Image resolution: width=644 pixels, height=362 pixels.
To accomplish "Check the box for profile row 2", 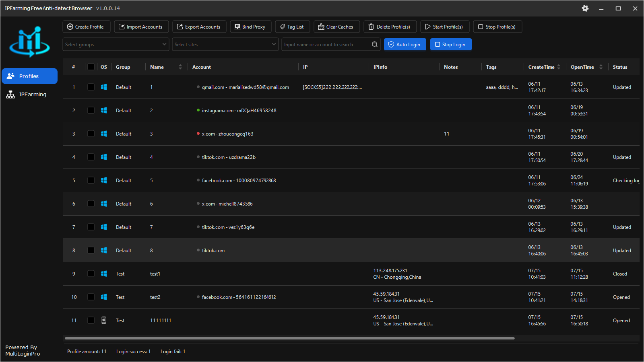I will click(x=91, y=110).
